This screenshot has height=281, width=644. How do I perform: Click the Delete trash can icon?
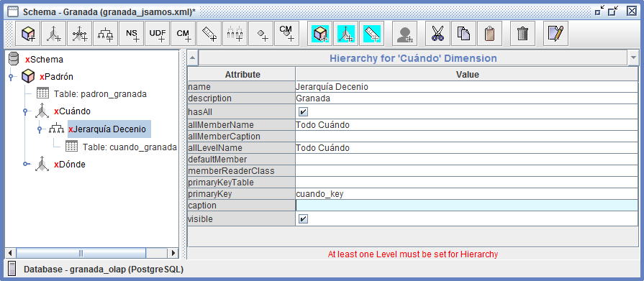pyautogui.click(x=523, y=34)
